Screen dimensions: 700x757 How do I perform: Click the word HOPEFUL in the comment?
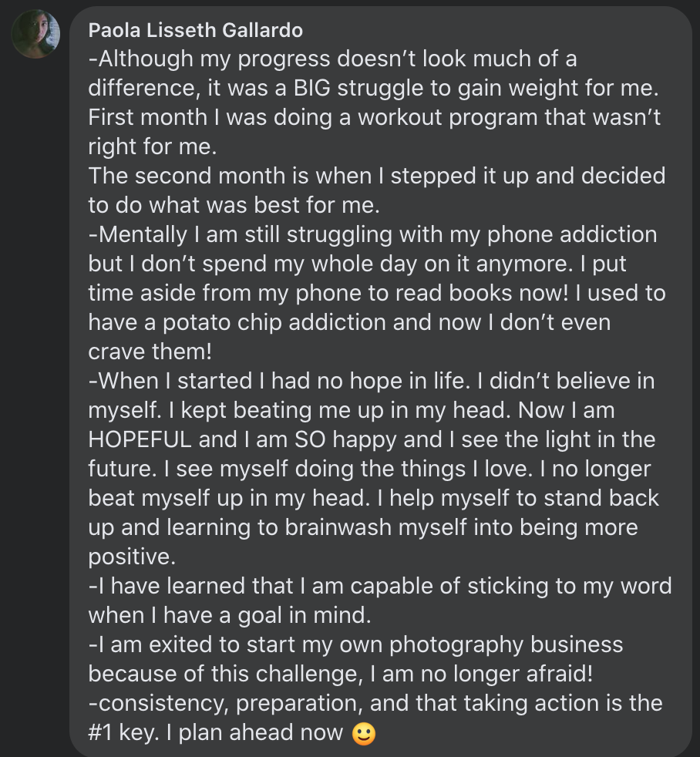tap(140, 439)
